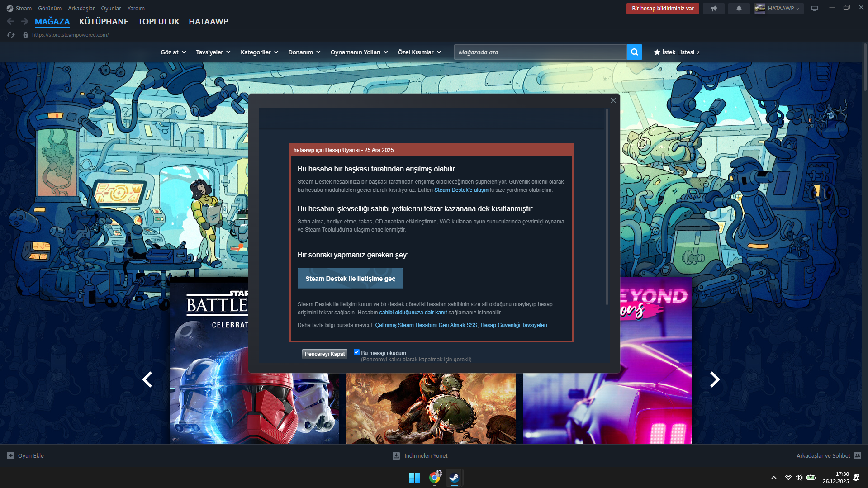Reload the store page
The height and width of the screenshot is (488, 868).
coord(11,35)
